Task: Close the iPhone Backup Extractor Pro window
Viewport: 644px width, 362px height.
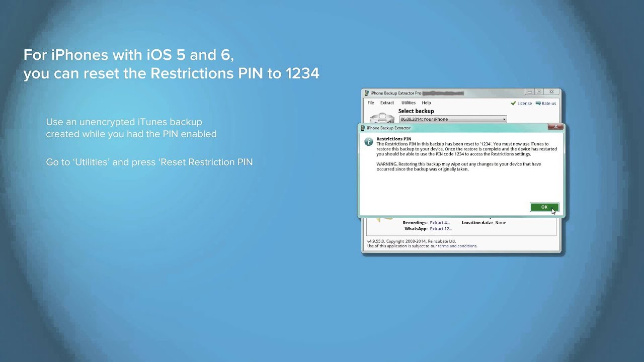Action: pos(551,92)
